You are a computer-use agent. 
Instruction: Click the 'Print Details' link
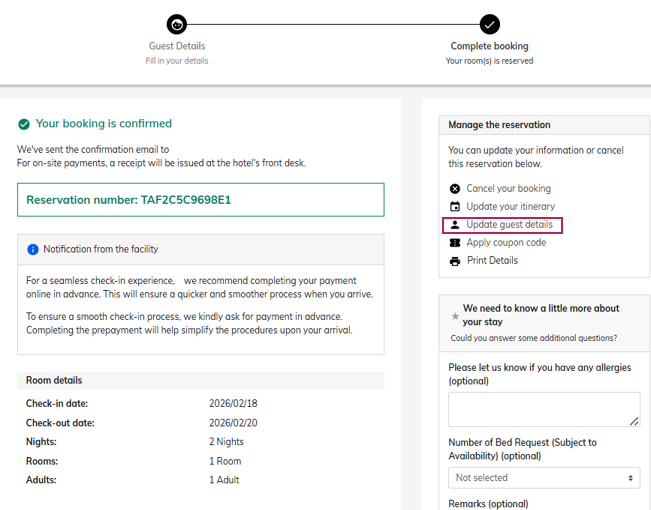pos(492,261)
